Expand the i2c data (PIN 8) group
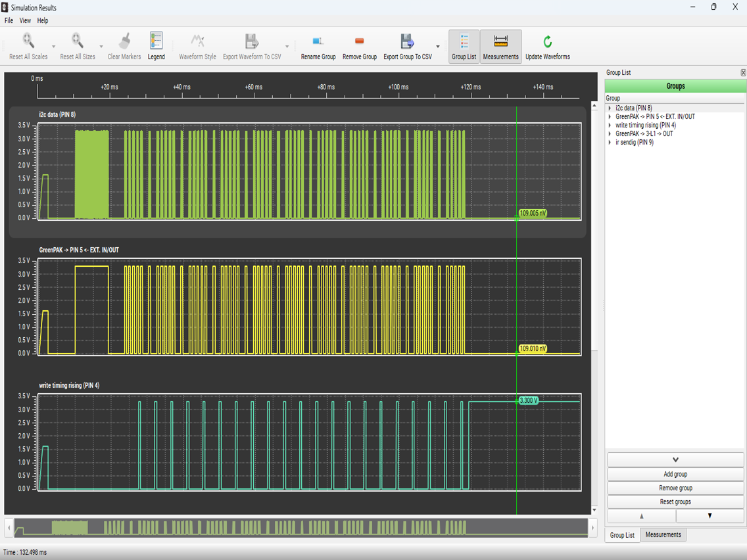 point(610,108)
